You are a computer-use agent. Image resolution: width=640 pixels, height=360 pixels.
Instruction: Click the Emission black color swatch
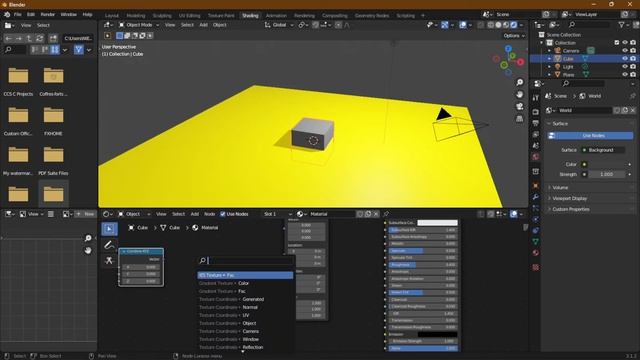437,334
